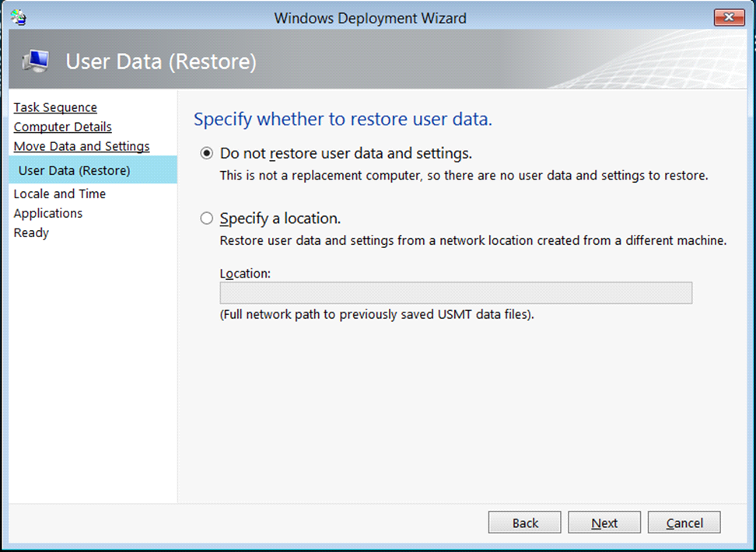Close the Windows Deployment Wizard window
This screenshot has height=552, width=756.
[x=729, y=17]
